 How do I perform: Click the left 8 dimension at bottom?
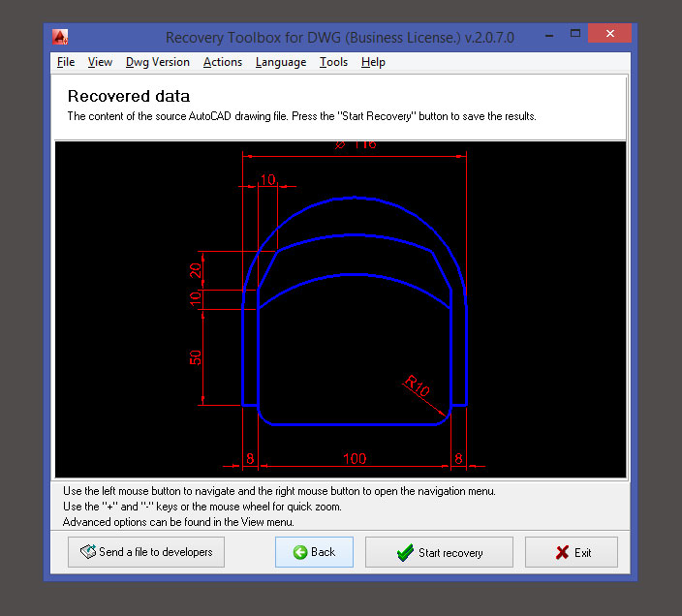tap(250, 459)
